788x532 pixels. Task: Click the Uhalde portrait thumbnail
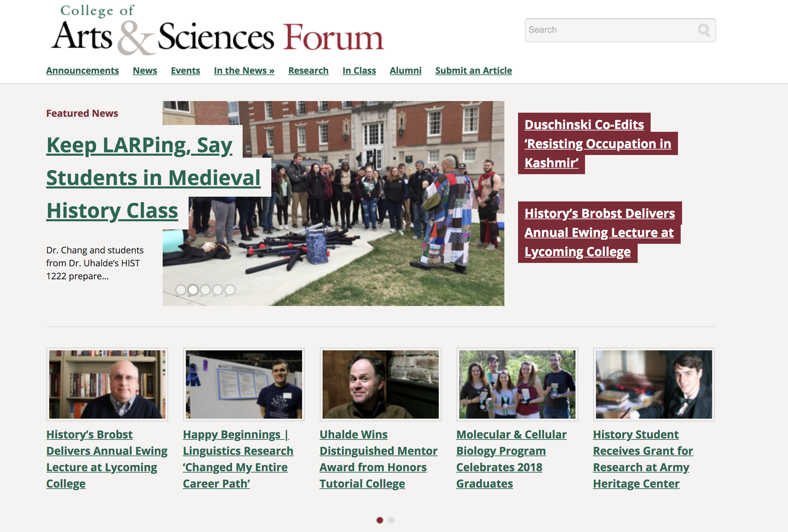pos(381,384)
